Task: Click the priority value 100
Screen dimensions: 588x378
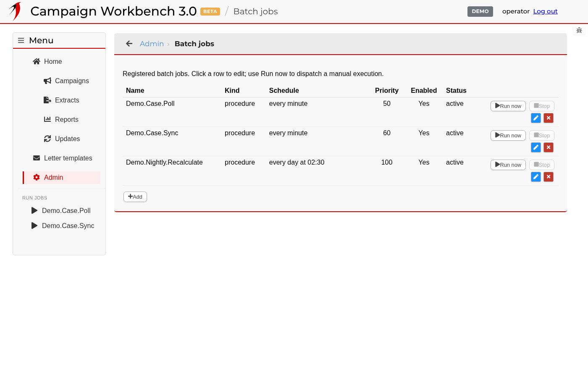Action: (387, 163)
